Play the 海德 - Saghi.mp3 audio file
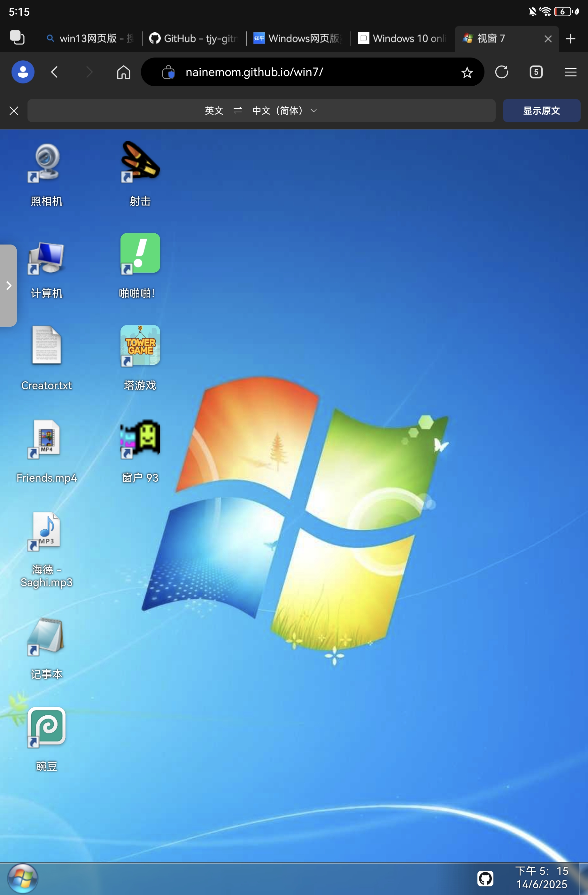Screen dimensions: 588x895 [x=46, y=549]
